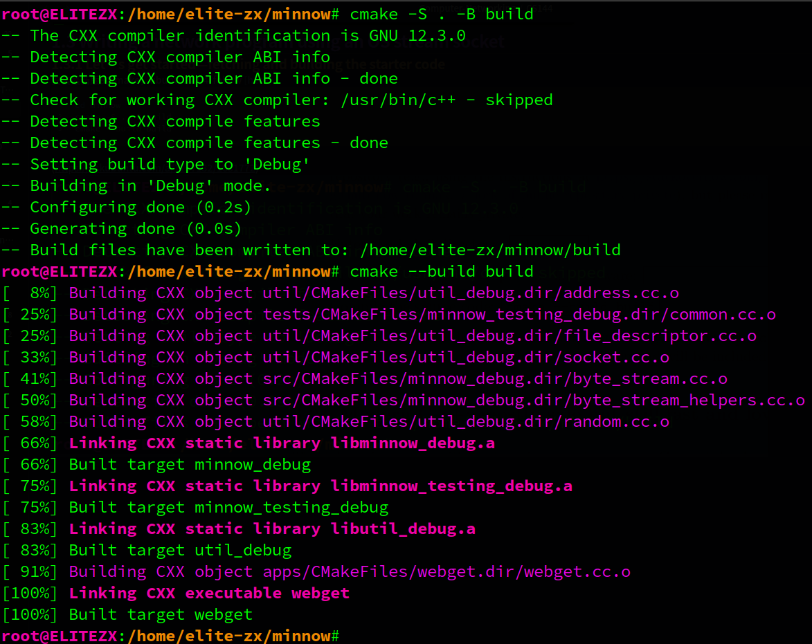
Task: Click the common.cc.o build line
Action: [389, 315]
